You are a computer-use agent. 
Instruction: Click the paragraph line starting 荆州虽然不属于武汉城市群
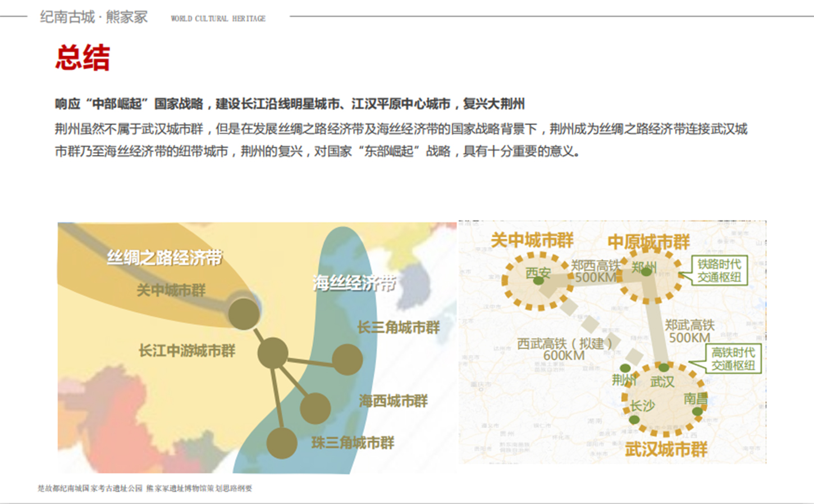[401, 129]
